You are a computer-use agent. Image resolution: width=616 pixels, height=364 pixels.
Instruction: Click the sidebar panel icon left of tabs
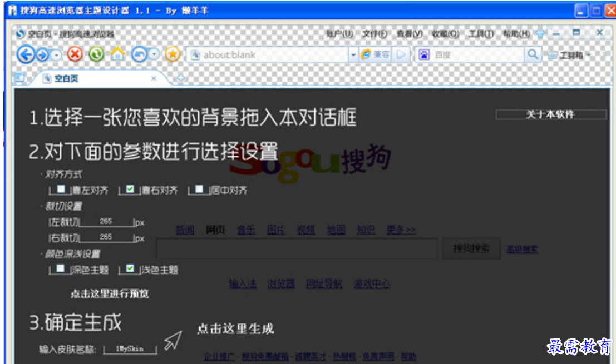click(19, 78)
